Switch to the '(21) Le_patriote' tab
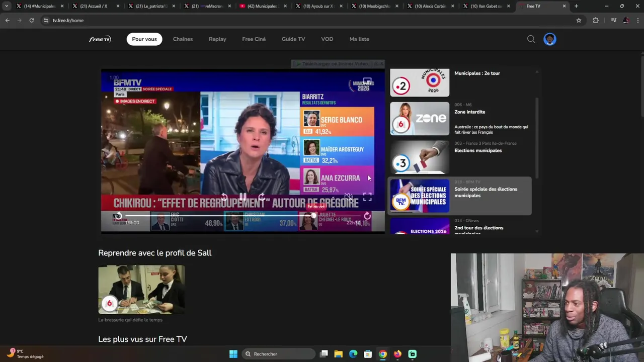 (x=151, y=6)
